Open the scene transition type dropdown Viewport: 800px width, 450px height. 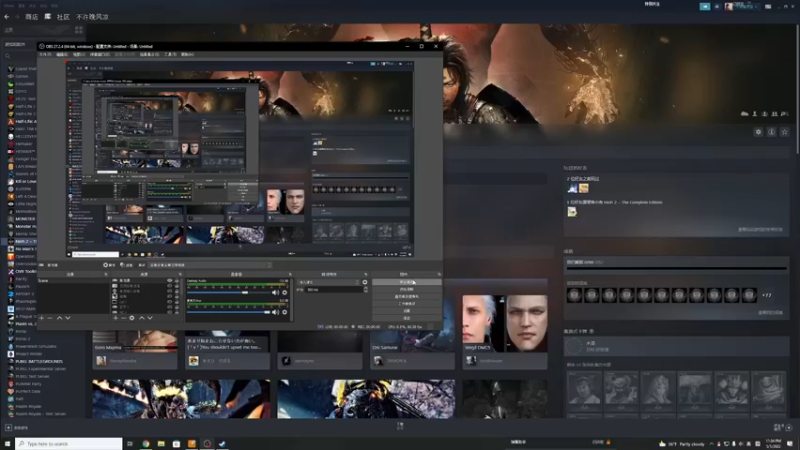click(329, 282)
